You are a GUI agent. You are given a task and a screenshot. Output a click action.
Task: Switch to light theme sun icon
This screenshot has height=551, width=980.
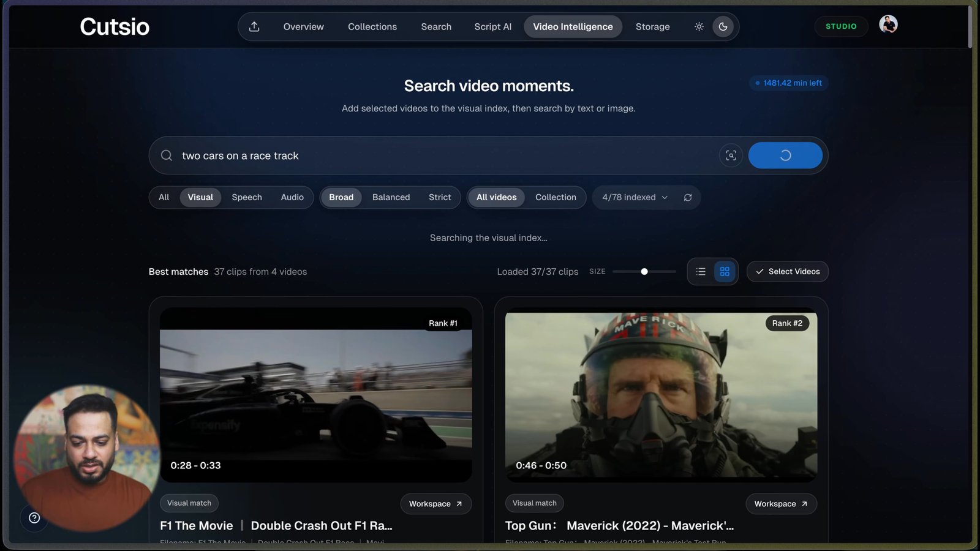tap(699, 26)
